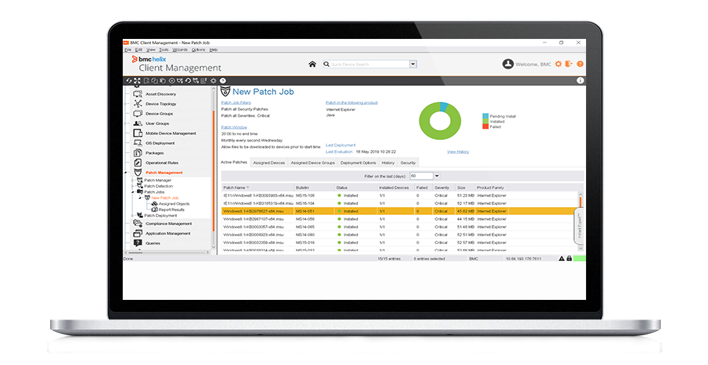Click the magnifier in Quick Device Search
Viewport: 708px width, 365px height.
[326, 64]
